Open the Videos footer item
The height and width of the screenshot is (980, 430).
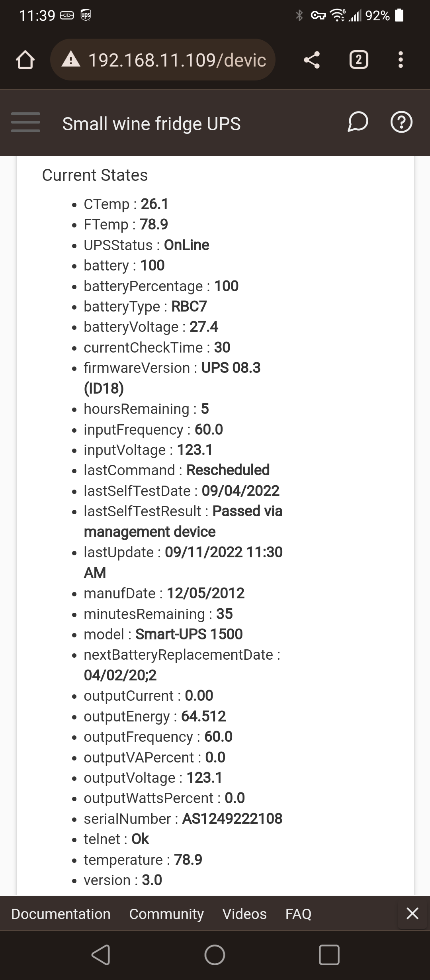(x=244, y=913)
